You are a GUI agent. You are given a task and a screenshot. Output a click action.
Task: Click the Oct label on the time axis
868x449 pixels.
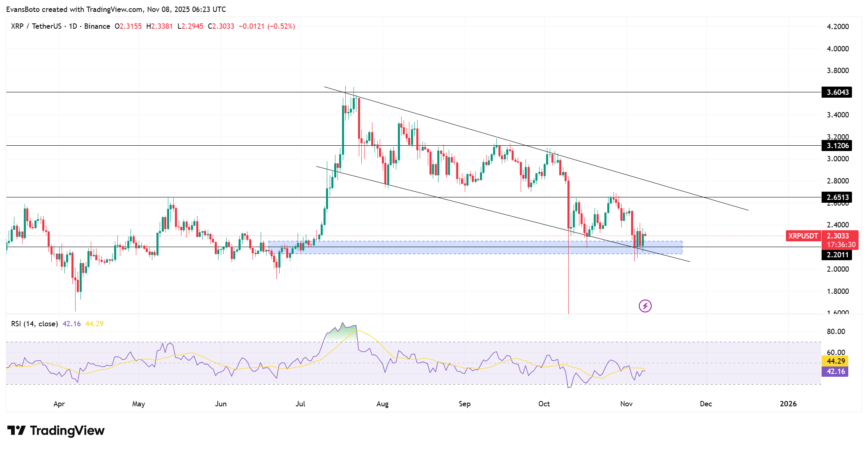pyautogui.click(x=544, y=404)
